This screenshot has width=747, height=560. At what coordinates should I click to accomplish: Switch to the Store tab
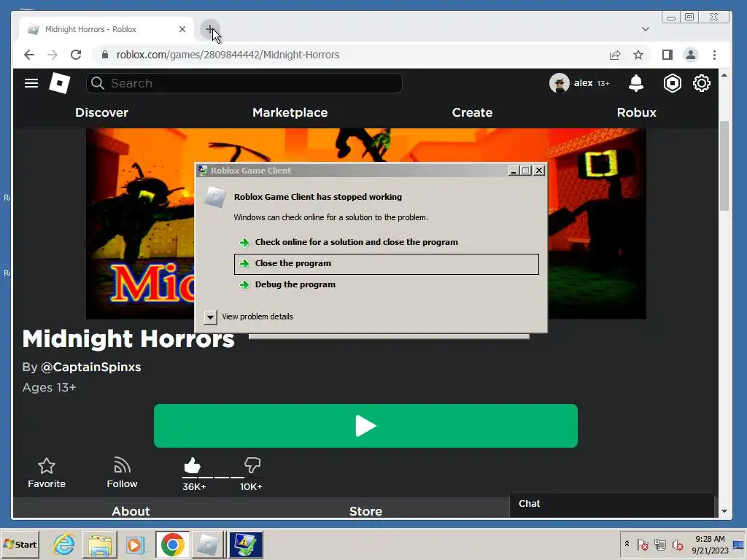point(365,510)
